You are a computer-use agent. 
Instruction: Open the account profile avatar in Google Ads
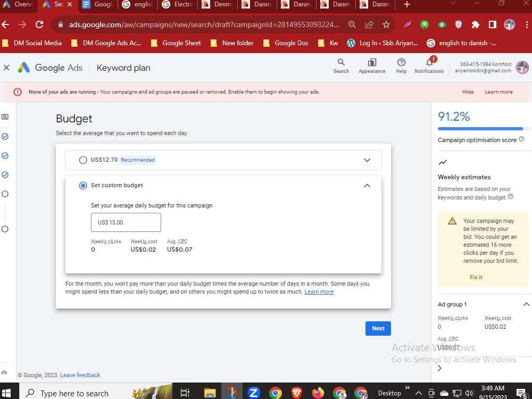(x=522, y=68)
